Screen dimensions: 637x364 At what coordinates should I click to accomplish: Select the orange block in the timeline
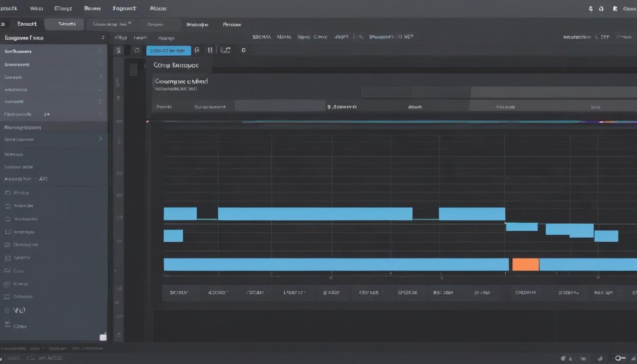coord(525,264)
